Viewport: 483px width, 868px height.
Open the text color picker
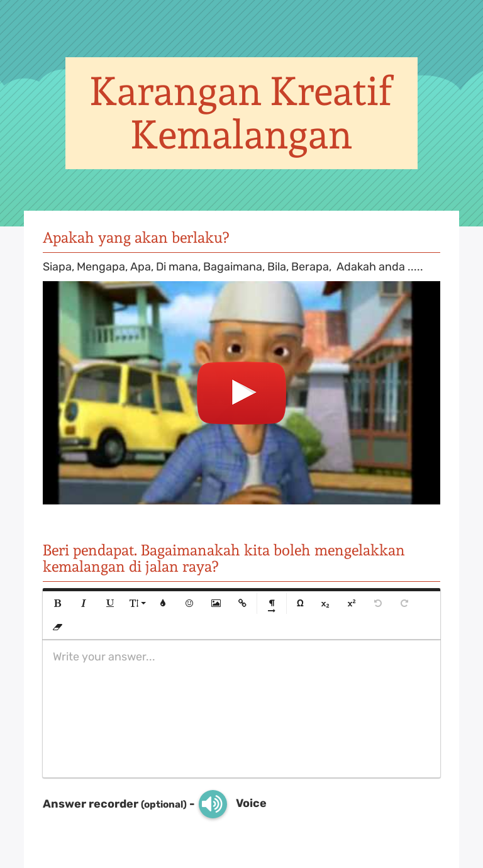(163, 603)
